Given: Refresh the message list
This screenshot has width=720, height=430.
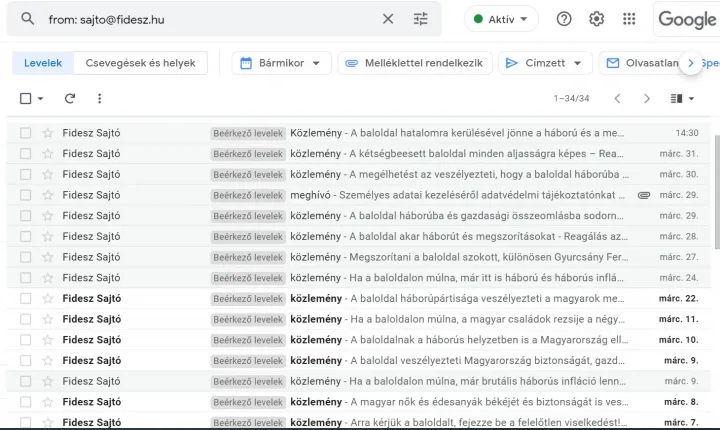Looking at the screenshot, I should 70,98.
